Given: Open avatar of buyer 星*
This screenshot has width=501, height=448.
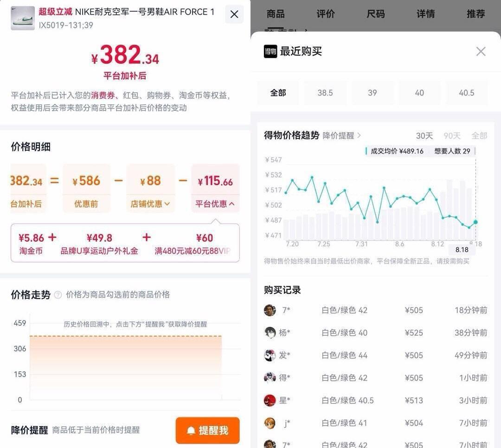Looking at the screenshot, I should click(x=270, y=400).
